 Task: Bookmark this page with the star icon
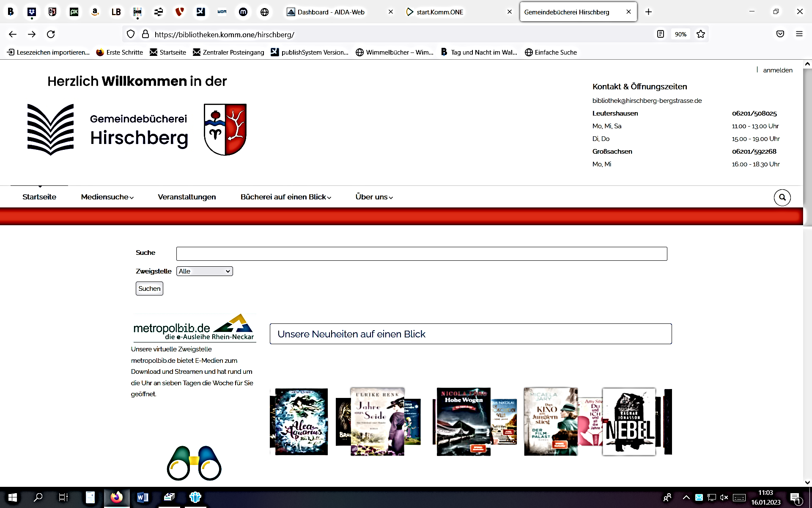701,34
